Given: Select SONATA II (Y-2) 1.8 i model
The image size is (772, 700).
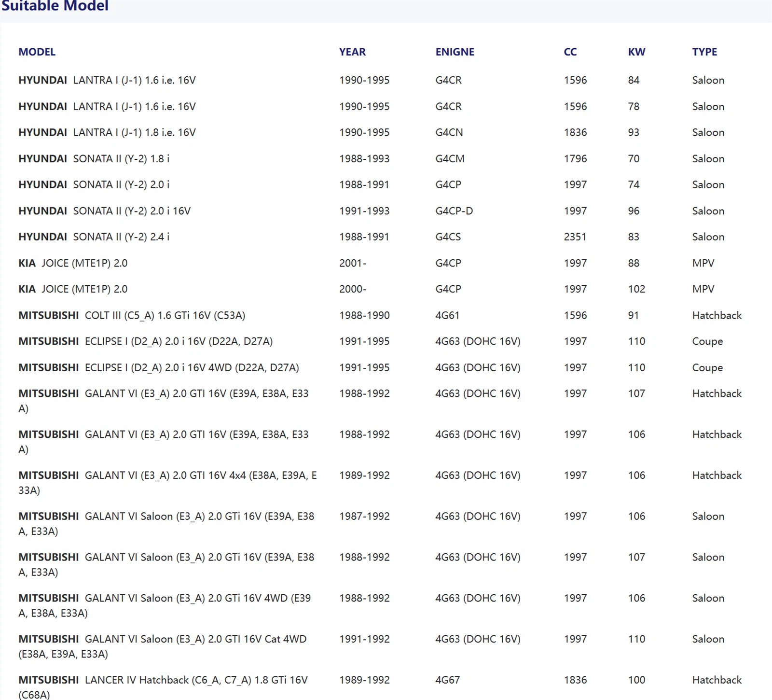Looking at the screenshot, I should click(94, 158).
